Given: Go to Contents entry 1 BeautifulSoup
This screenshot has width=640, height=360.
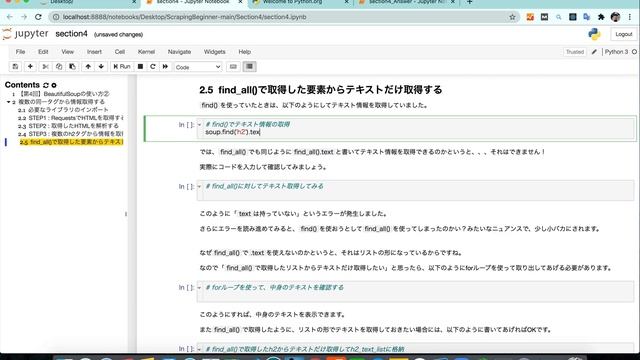Looking at the screenshot, I should coord(64,94).
